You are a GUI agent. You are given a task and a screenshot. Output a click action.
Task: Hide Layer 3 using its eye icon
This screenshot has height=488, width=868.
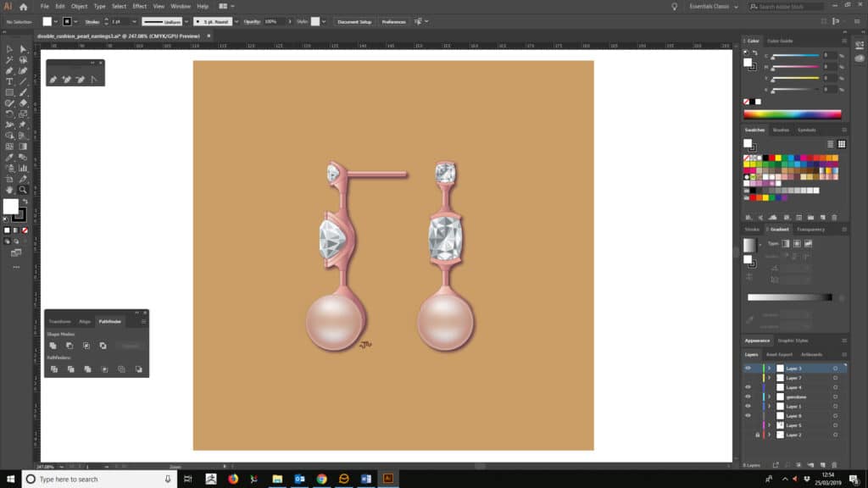point(748,369)
